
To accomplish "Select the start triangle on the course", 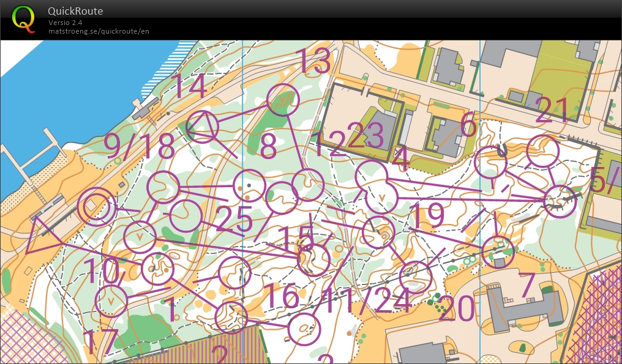I will coord(42,234).
